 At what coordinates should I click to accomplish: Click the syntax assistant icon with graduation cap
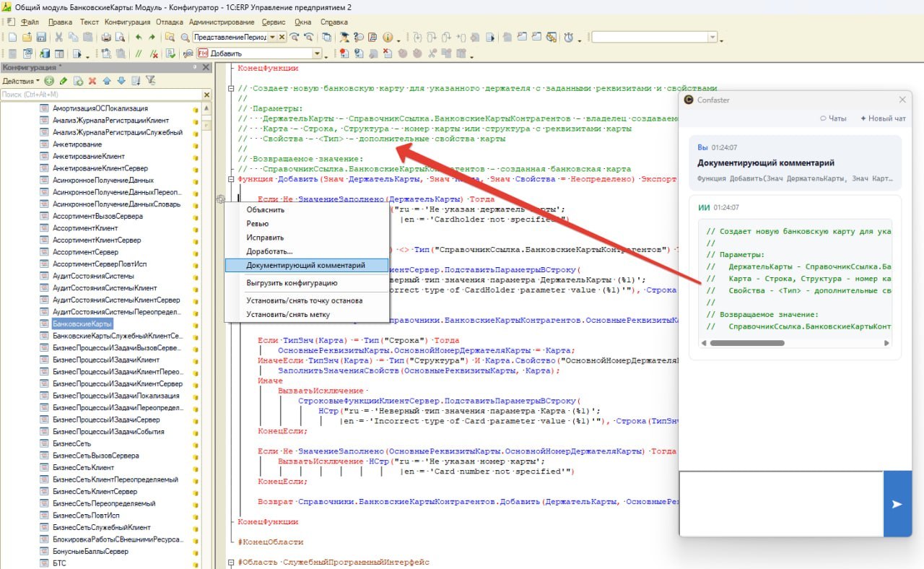point(344,37)
